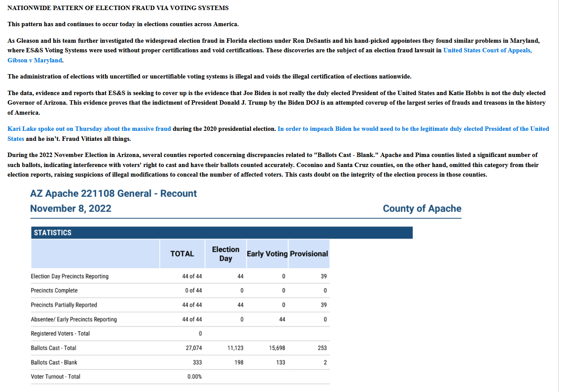Click the Apache recount report image

click(x=246, y=286)
